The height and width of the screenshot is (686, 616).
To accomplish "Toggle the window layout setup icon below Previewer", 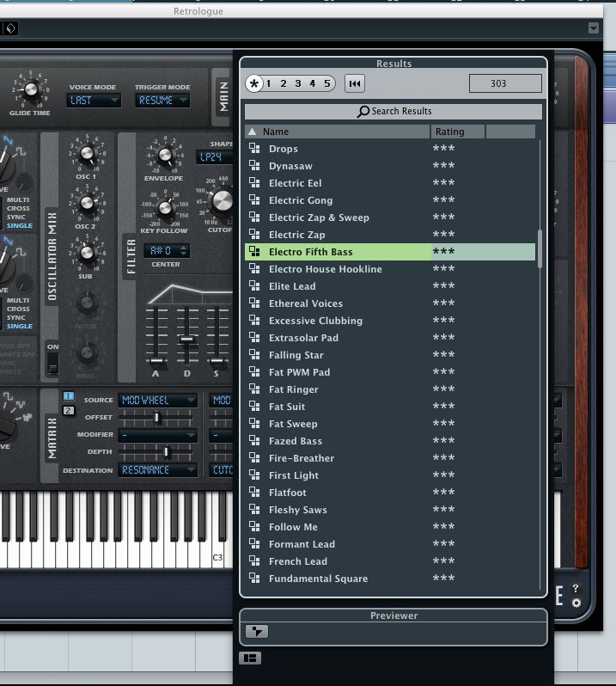I will tap(250, 658).
